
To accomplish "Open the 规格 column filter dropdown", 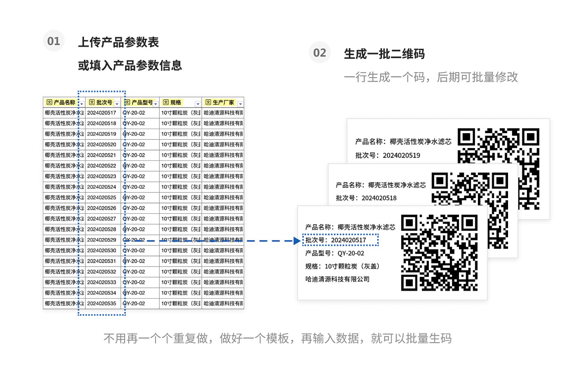I will (x=198, y=104).
